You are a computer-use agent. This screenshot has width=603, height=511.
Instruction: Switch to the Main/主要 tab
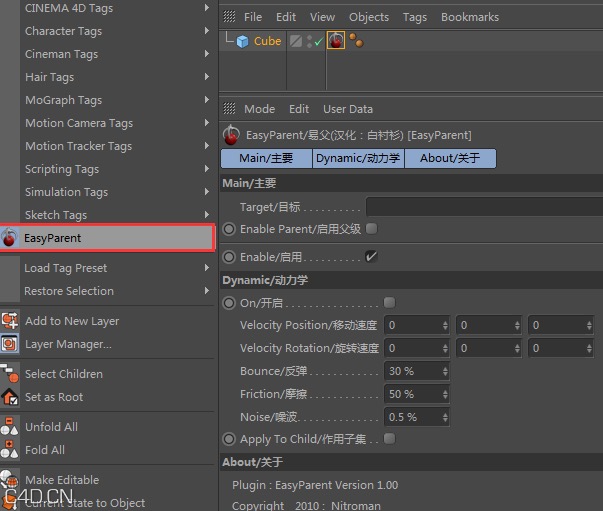tap(266, 158)
